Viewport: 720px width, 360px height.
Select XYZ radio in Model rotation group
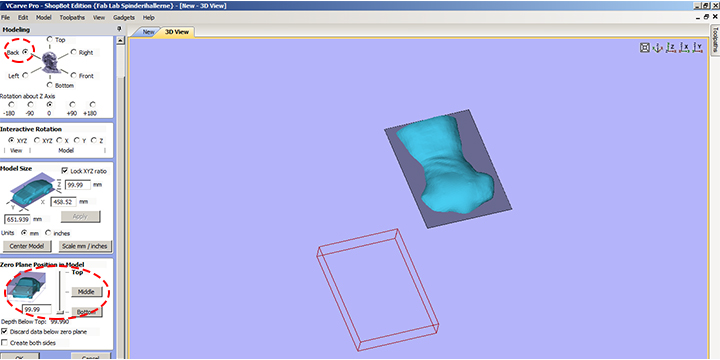coord(37,141)
